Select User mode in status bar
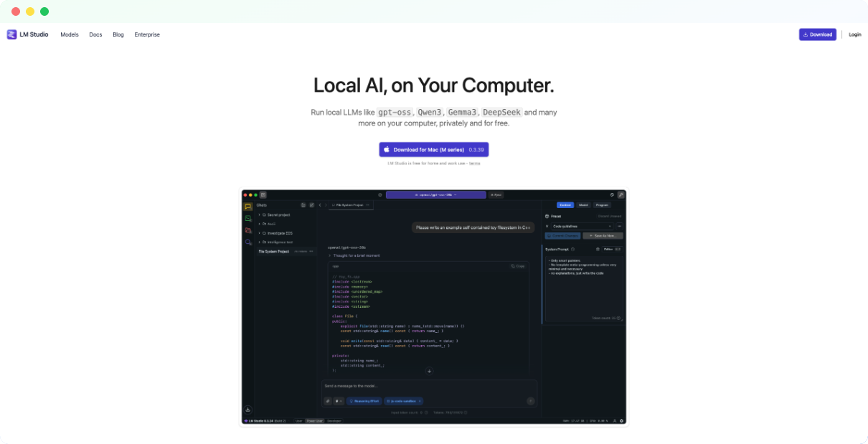The height and width of the screenshot is (444, 868). tap(299, 421)
